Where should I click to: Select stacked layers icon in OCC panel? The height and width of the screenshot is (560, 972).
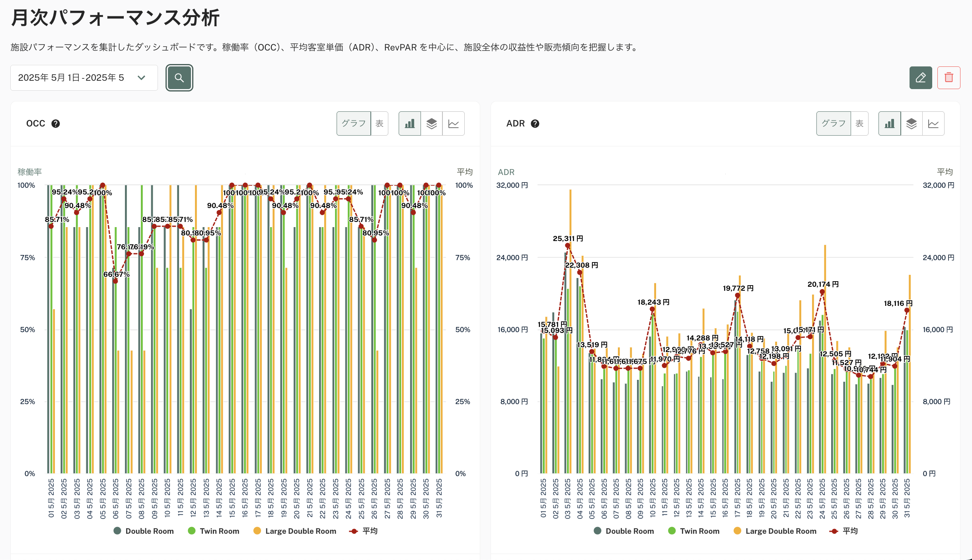pyautogui.click(x=431, y=124)
